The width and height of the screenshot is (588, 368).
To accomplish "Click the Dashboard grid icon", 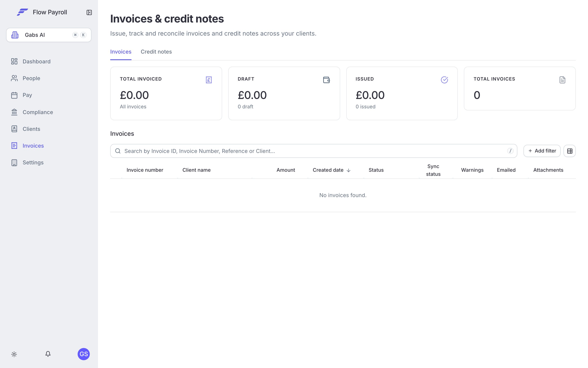I will pyautogui.click(x=14, y=61).
